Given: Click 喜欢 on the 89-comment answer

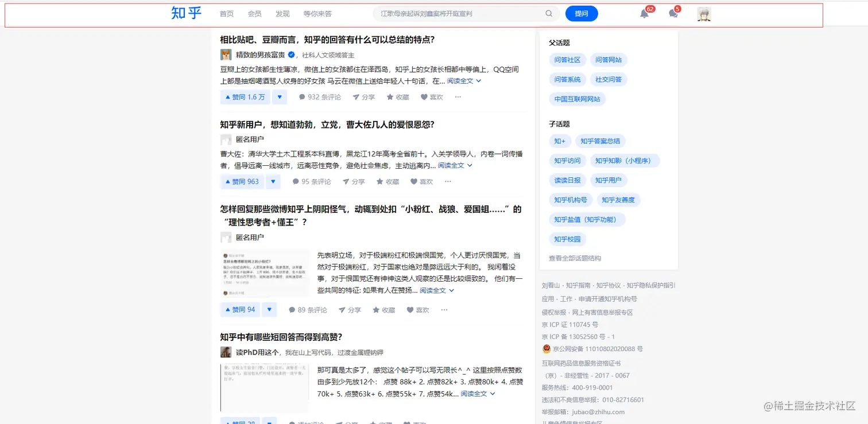Looking at the screenshot, I should pos(418,310).
